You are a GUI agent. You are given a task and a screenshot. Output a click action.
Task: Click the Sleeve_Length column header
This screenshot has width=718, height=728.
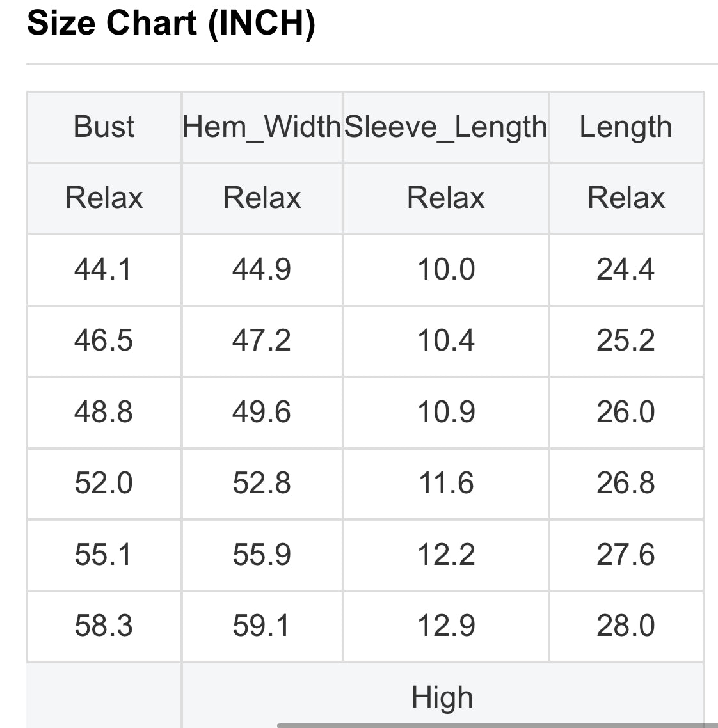[446, 127]
